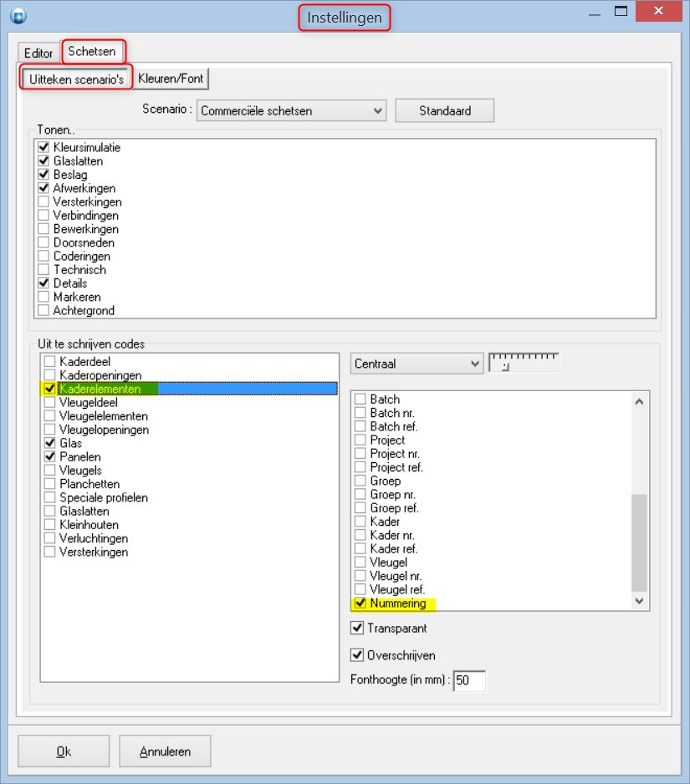Uncheck the Details checkbox
The width and height of the screenshot is (690, 784).
tap(44, 283)
